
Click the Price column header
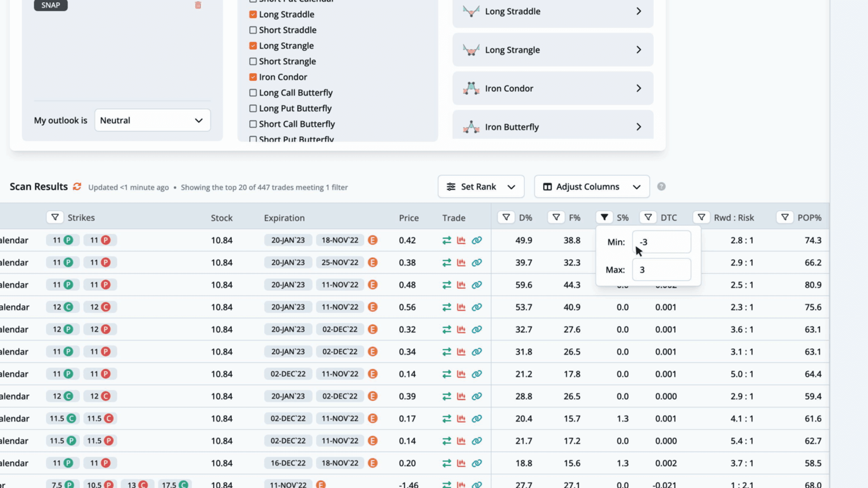[x=409, y=218]
